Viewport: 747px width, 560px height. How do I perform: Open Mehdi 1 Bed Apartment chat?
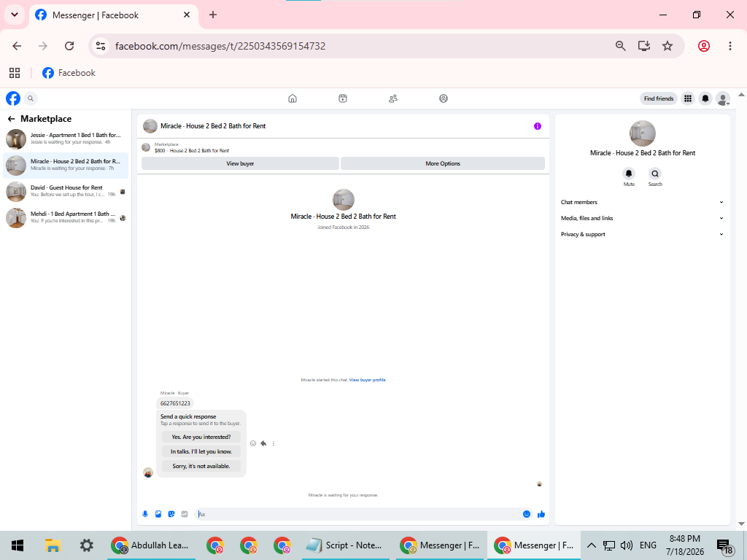point(66,217)
